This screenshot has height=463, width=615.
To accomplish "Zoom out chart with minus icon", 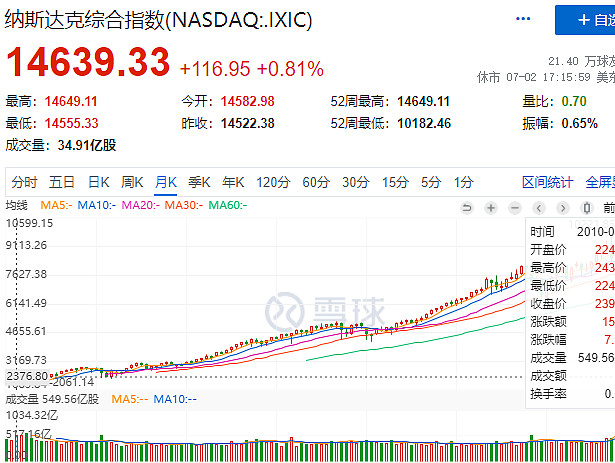I will (515, 208).
